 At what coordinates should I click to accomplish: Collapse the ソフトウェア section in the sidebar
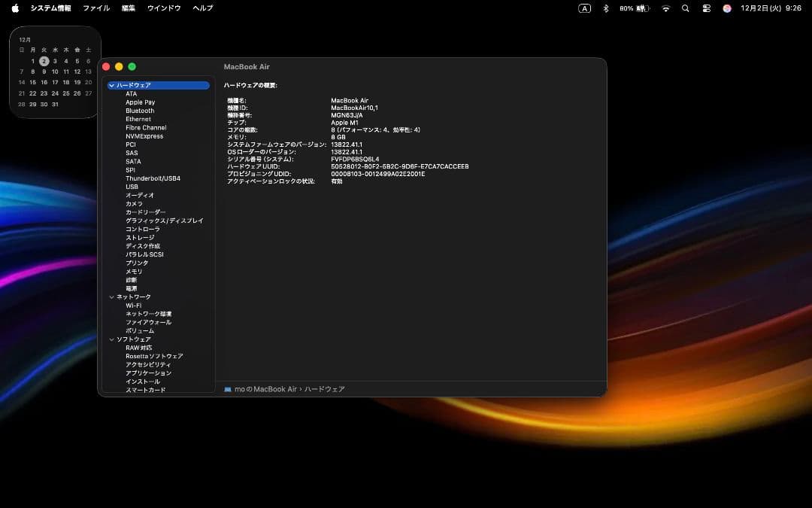[112, 339]
